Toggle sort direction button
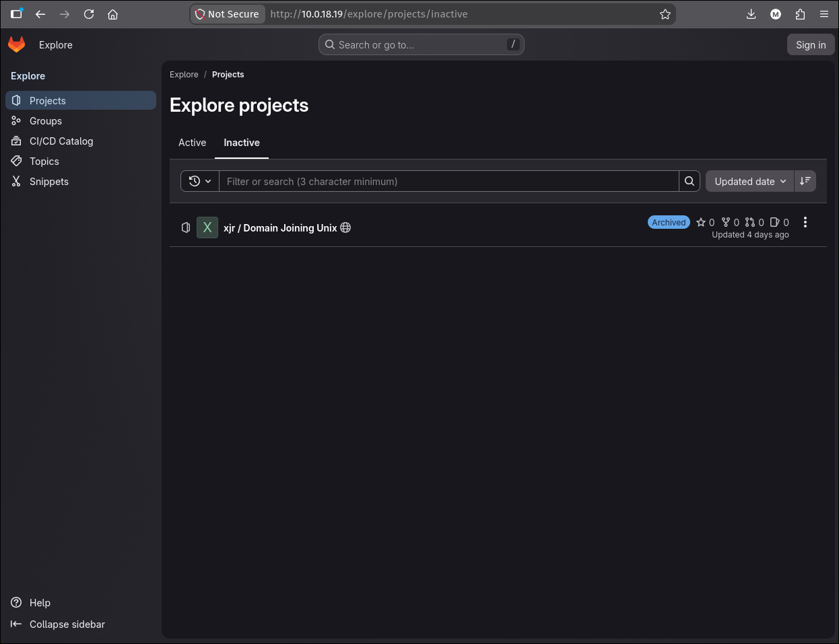The width and height of the screenshot is (839, 644). point(805,181)
